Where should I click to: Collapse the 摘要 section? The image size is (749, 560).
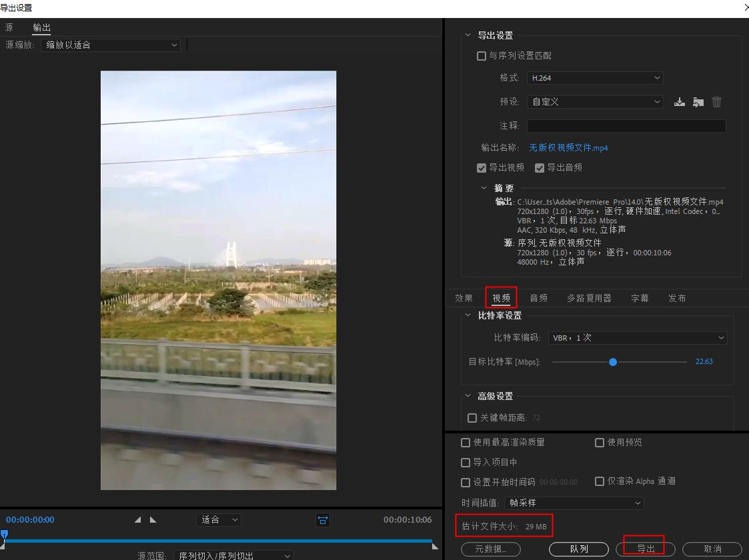pyautogui.click(x=484, y=188)
